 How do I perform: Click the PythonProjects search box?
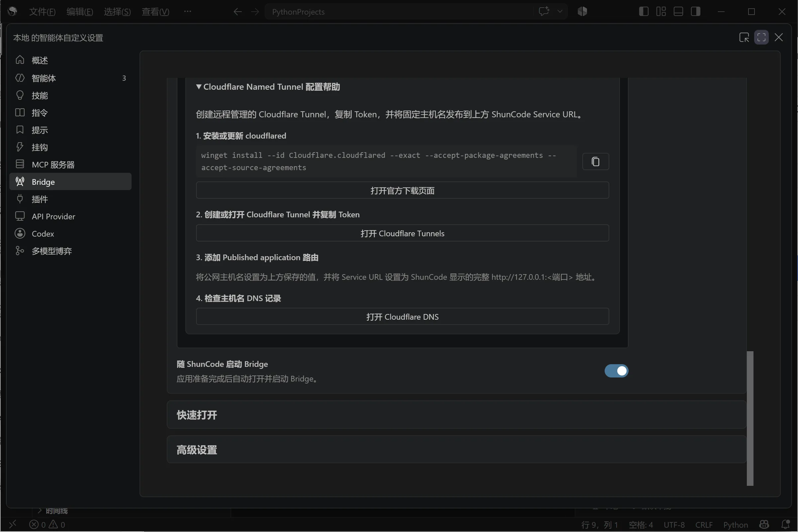coord(399,12)
